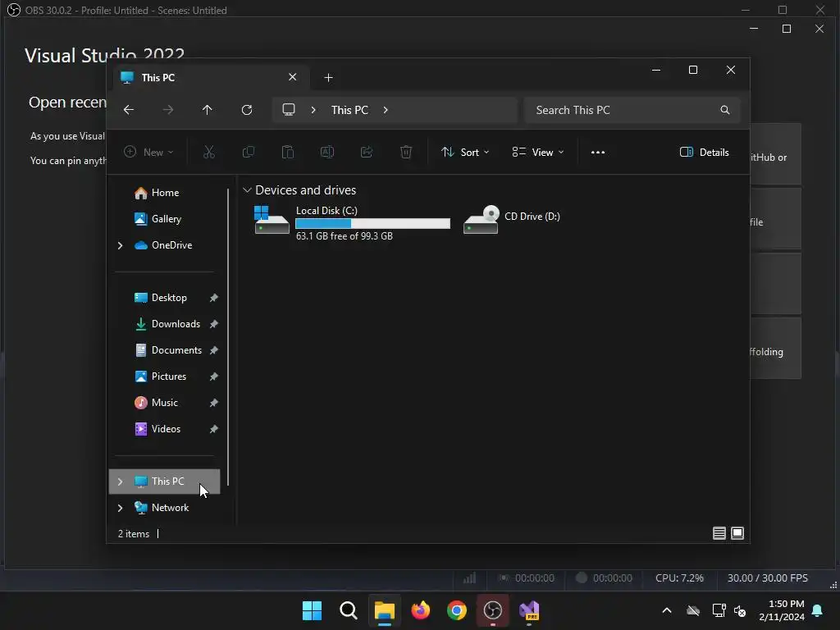Open the View dropdown menu
Image resolution: width=840 pixels, height=630 pixels.
538,152
